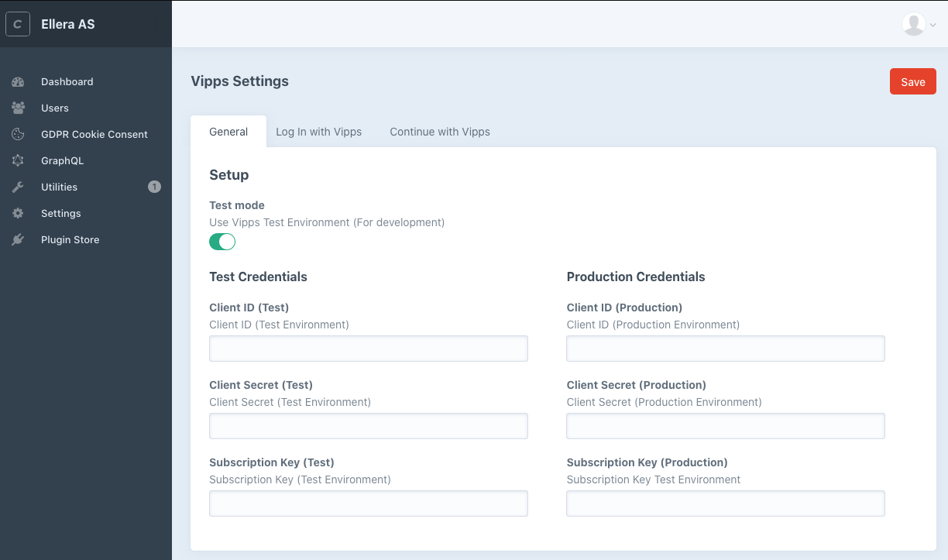Focus the Client Secret (Production) field
Viewport: 948px width, 560px height.
coord(725,426)
